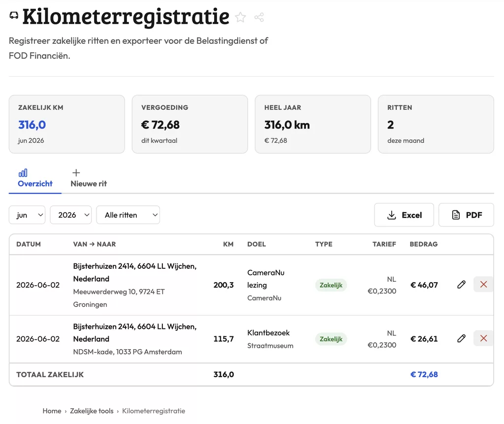
Task: Click the Ritten summary card
Action: click(436, 124)
